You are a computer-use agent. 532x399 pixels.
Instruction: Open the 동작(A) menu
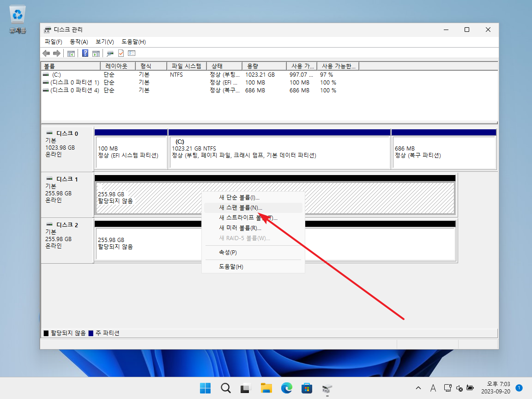coord(79,42)
